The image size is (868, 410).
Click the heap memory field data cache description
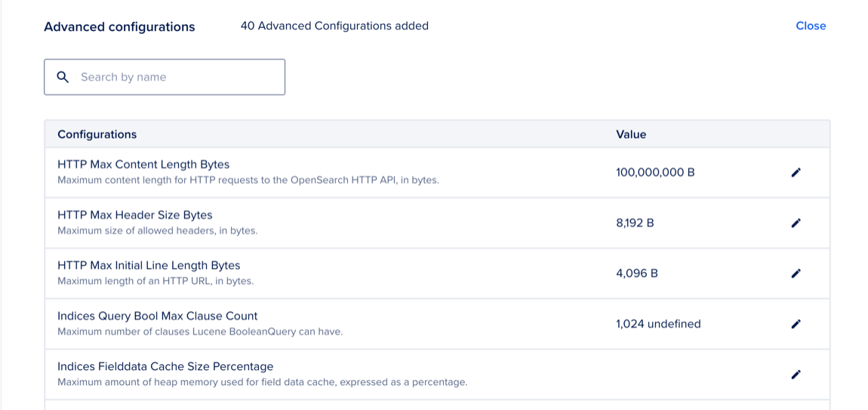point(263,382)
